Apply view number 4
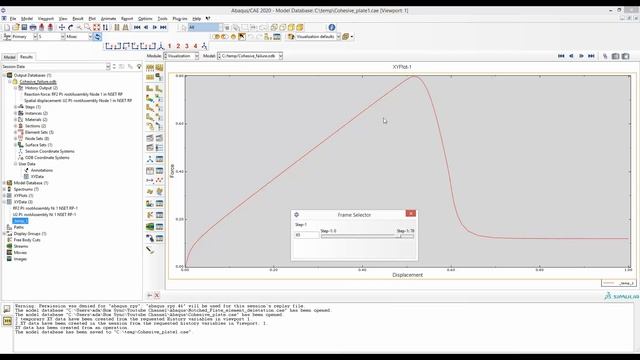Screen dimensions: 640x360 195,46
